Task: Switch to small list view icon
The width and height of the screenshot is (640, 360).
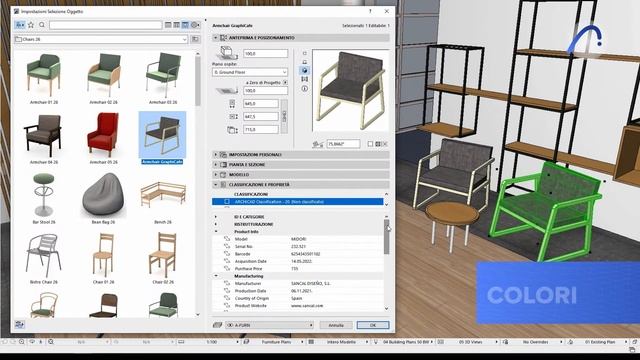Action: coord(168,25)
